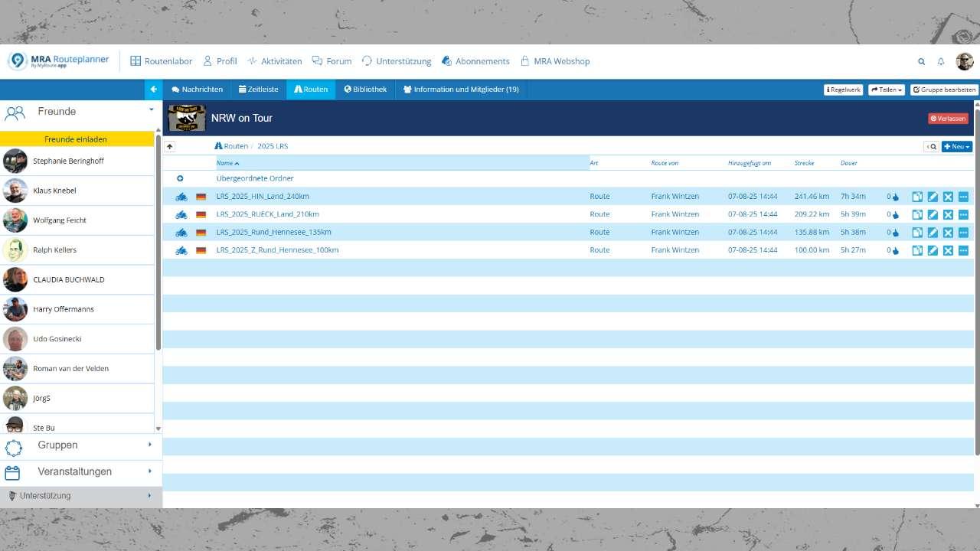Click the copy icon for LRS_2025_Rund_Hennesee_135km
The image size is (980, 551).
tap(917, 232)
